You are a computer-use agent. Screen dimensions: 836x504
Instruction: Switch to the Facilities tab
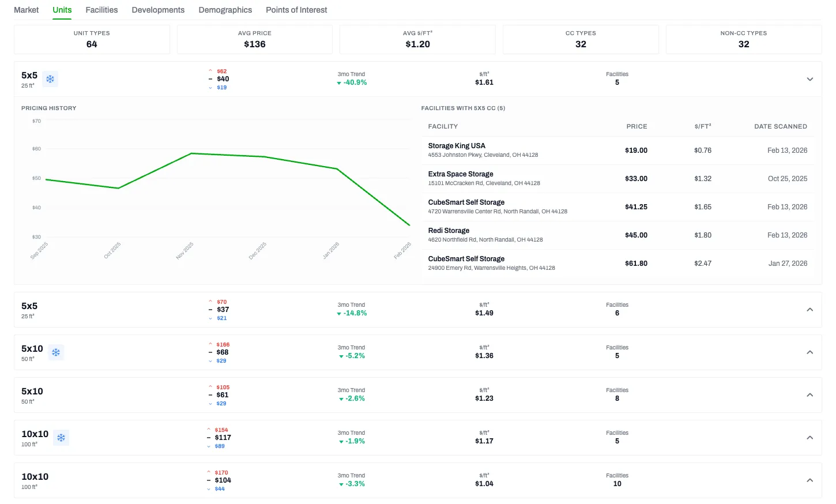[x=101, y=10]
